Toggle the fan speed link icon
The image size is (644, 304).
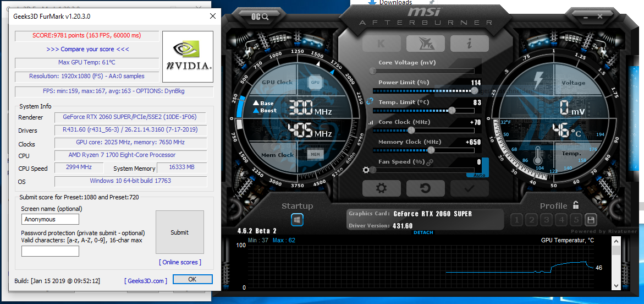coord(430,162)
